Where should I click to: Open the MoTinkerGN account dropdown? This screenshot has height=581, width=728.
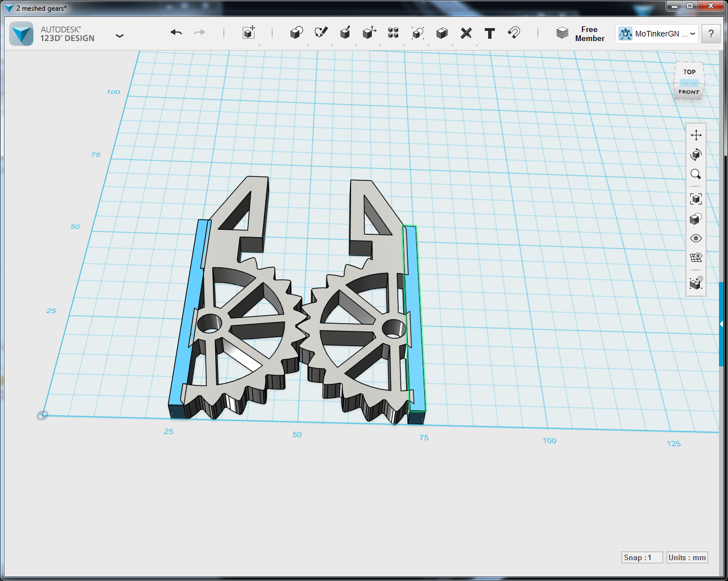click(692, 34)
